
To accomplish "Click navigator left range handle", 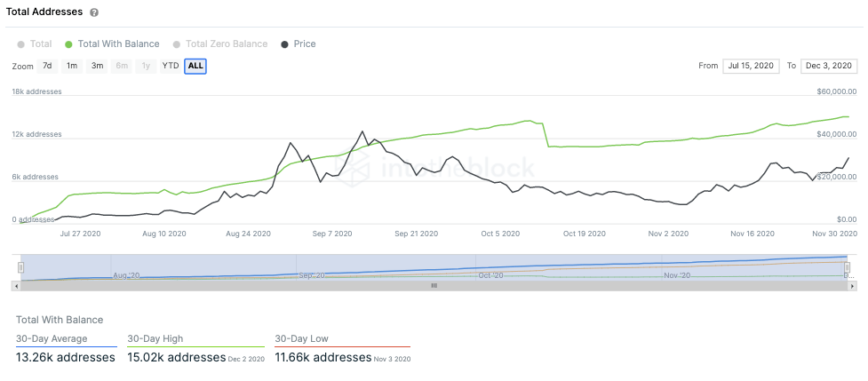I will click(x=21, y=267).
